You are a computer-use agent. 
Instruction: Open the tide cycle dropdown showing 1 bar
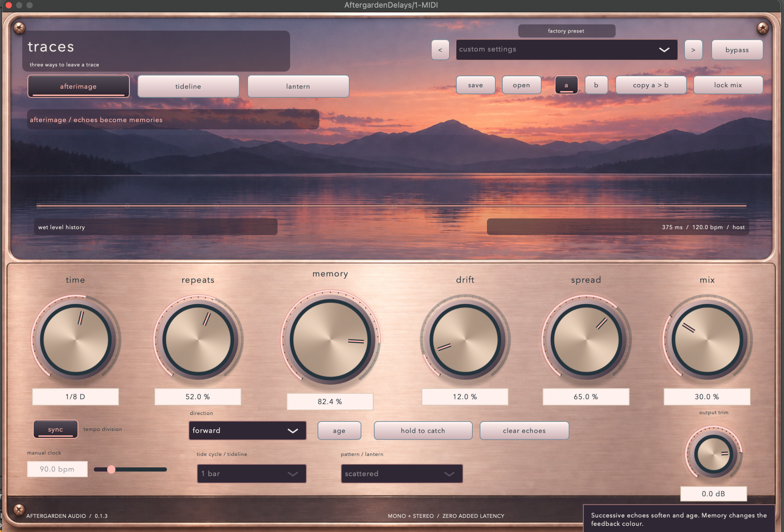click(x=252, y=474)
